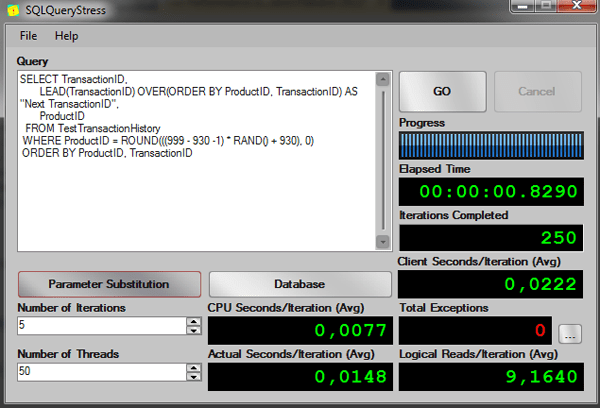Click the GO button
The width and height of the screenshot is (600, 408).
coord(443,91)
